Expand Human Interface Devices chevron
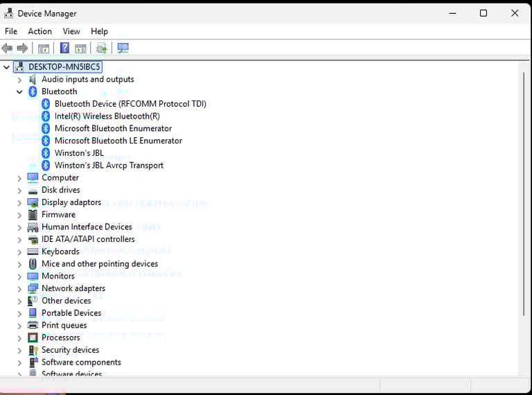The height and width of the screenshot is (395, 532). click(x=19, y=227)
